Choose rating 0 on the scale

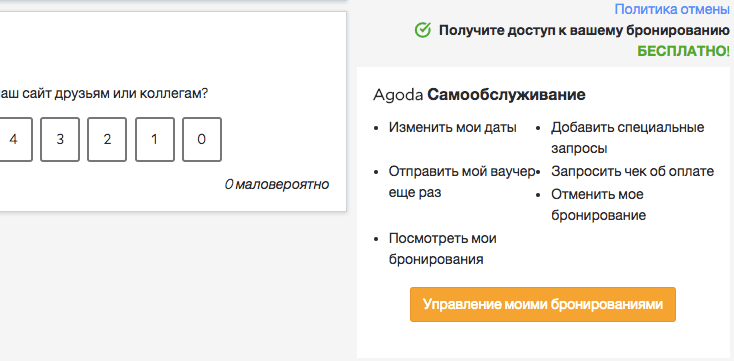tap(202, 140)
